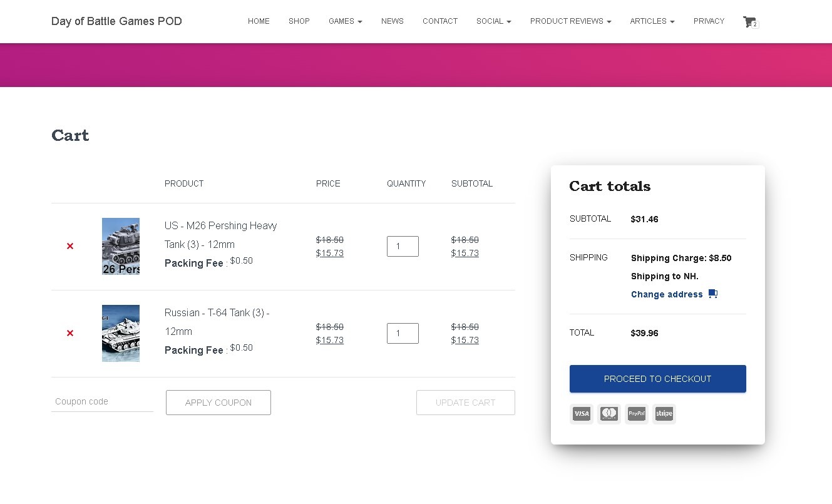Click the Update Cart button
The width and height of the screenshot is (832, 504).
click(x=466, y=403)
